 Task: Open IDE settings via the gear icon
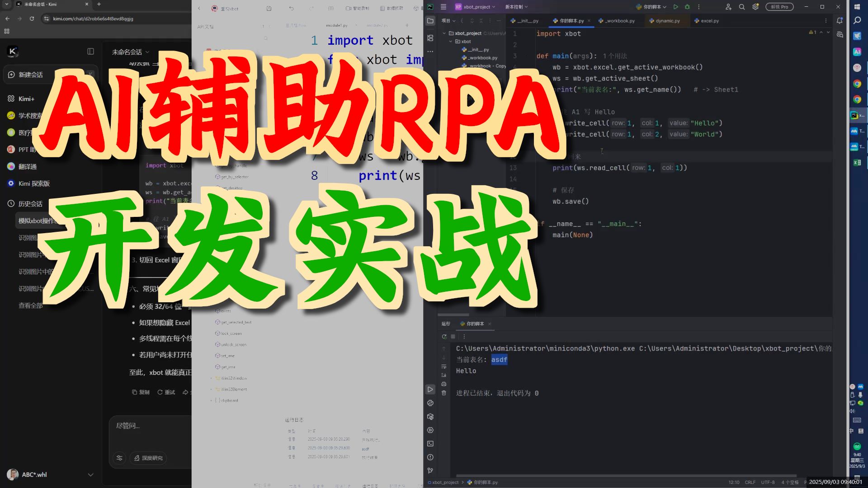pyautogui.click(x=755, y=7)
